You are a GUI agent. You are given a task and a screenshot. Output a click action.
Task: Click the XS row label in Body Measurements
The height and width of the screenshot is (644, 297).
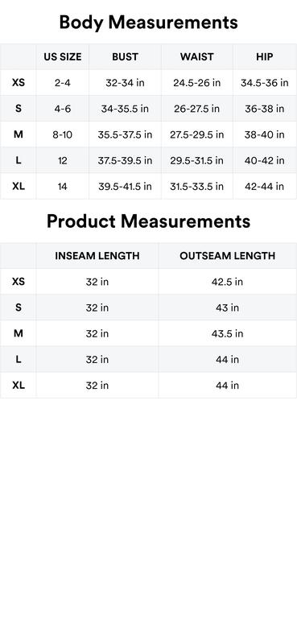(18, 83)
